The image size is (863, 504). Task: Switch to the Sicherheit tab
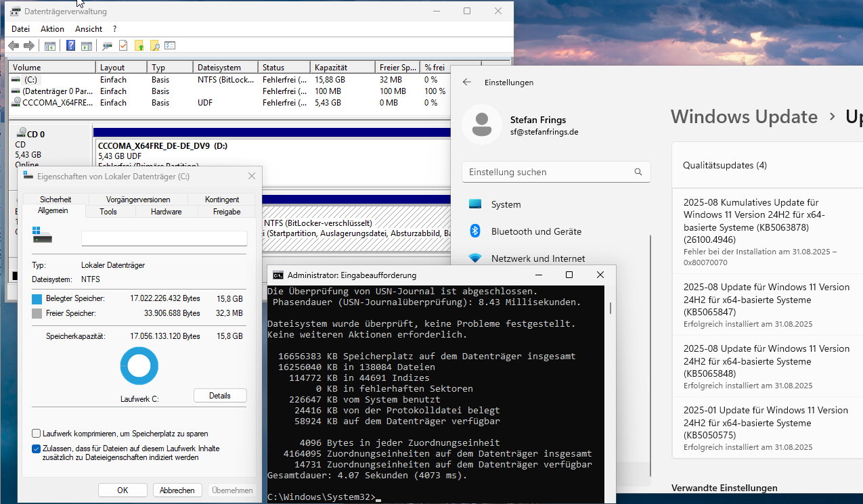56,200
